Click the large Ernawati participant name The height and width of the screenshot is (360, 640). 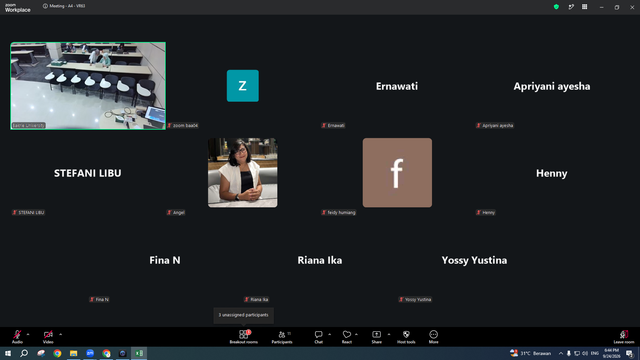pos(397,86)
